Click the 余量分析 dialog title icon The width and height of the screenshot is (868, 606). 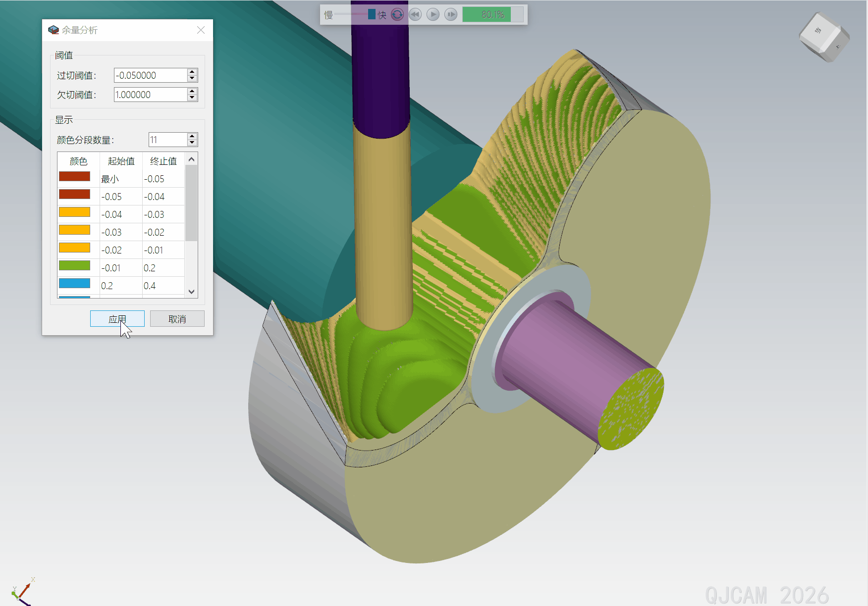tap(54, 30)
